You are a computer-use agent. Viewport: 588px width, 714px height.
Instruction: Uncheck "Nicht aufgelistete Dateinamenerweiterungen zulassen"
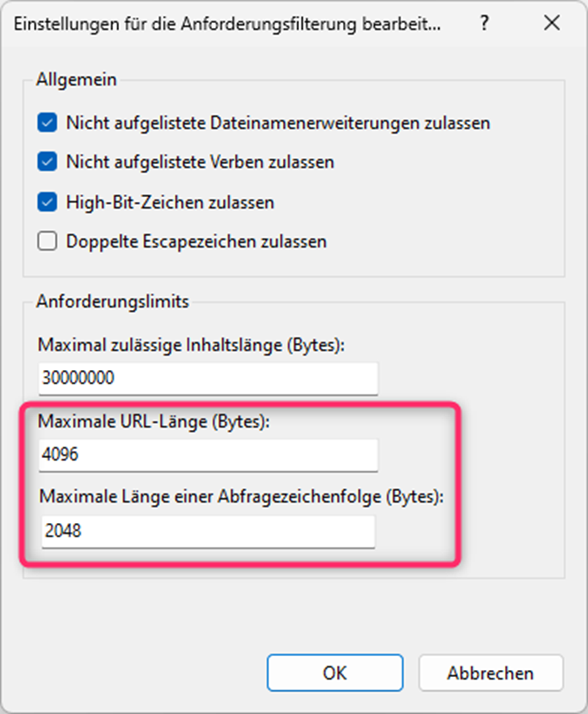coord(47,123)
